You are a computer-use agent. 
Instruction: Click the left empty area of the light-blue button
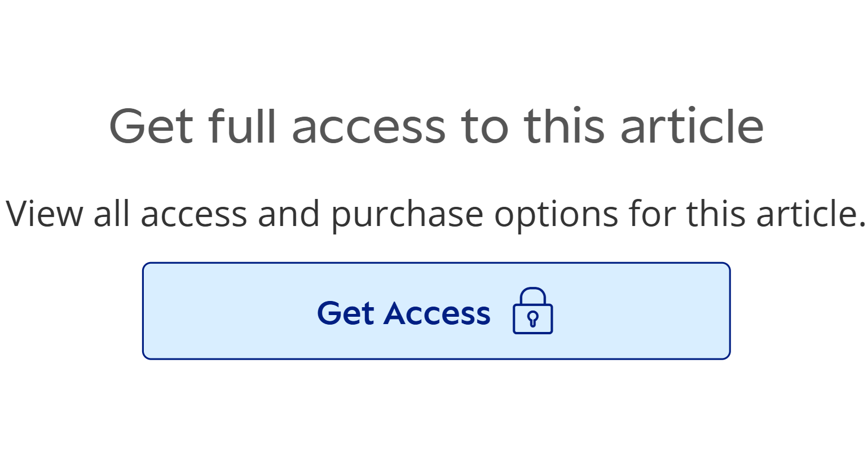point(226,311)
